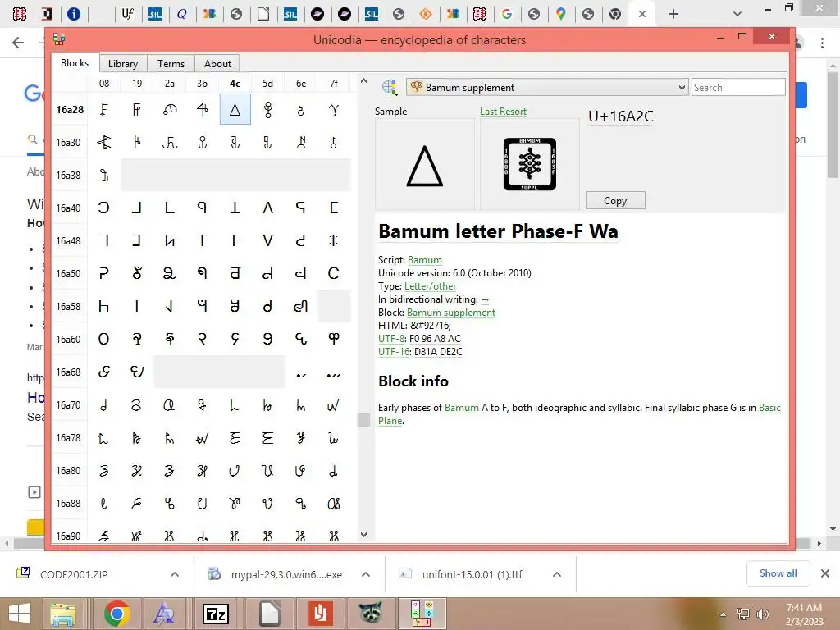840x630 pixels.
Task: Open the globe block-sorting icon
Action: [390, 87]
